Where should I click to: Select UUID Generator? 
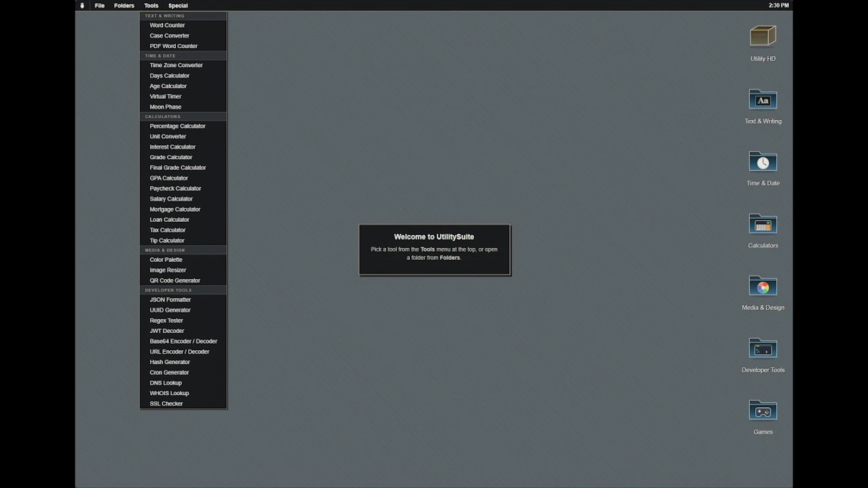pyautogui.click(x=183, y=310)
